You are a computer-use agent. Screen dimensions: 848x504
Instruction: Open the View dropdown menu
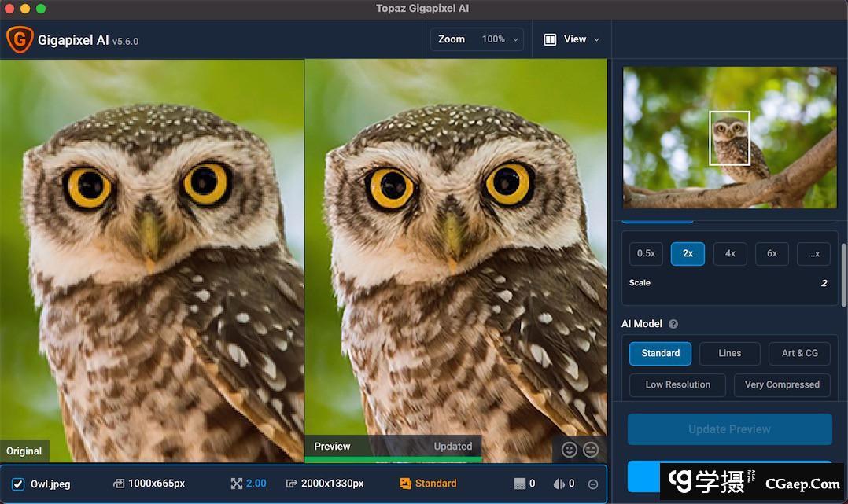pos(572,39)
